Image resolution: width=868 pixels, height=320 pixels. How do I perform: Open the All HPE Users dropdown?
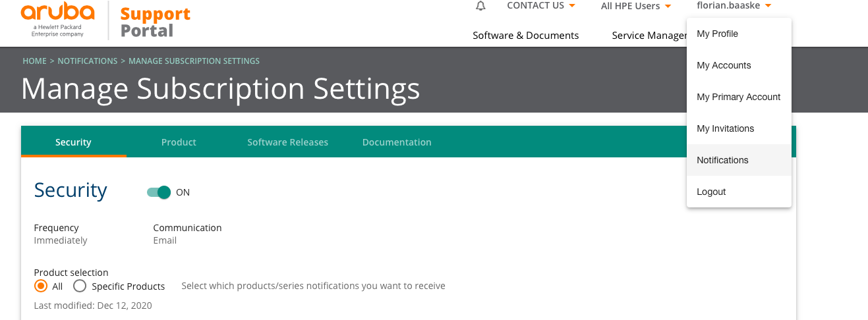(x=636, y=6)
